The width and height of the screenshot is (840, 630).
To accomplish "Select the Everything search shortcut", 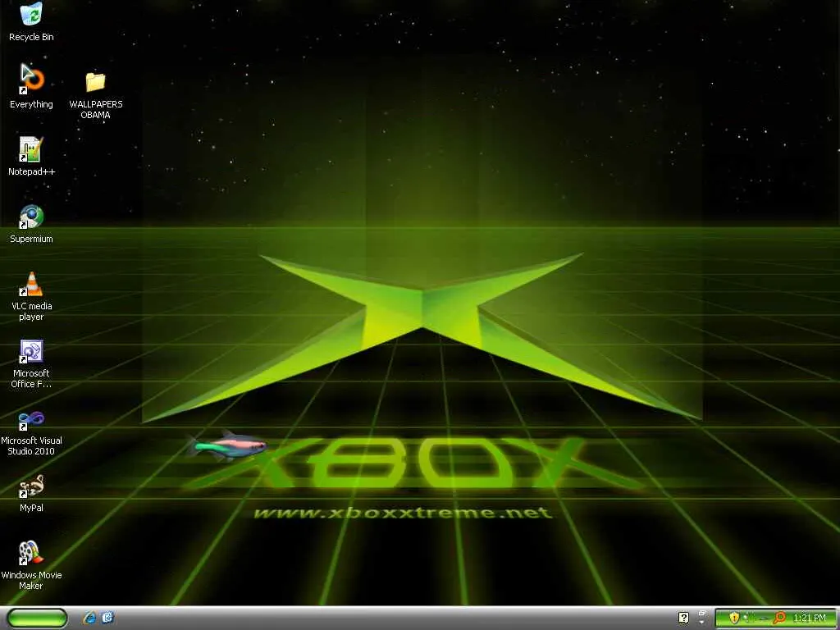I will tap(31, 86).
